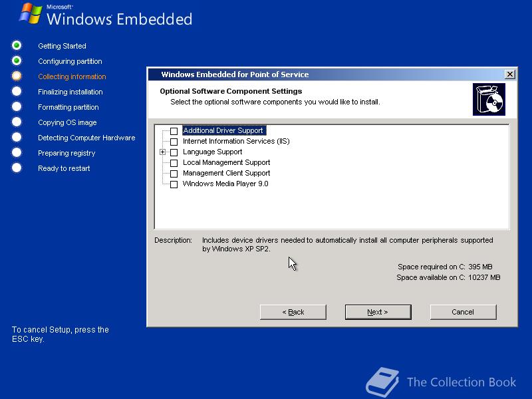Screen dimensions: 532x399
Task: Check the Additional Driver Support checkbox
Action: click(174, 131)
